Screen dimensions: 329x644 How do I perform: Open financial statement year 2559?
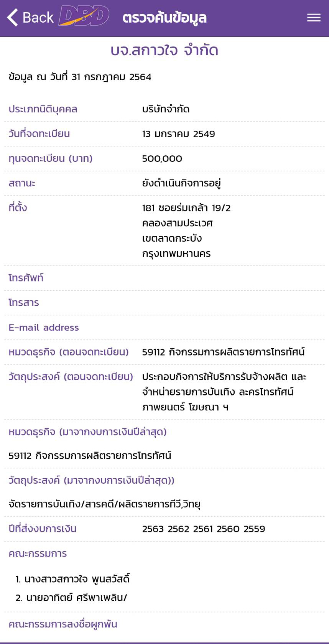tap(254, 529)
